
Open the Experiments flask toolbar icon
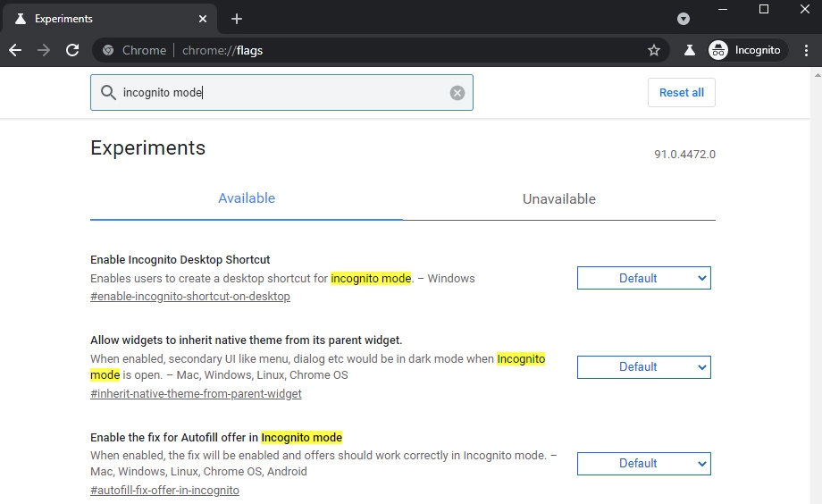(x=690, y=50)
